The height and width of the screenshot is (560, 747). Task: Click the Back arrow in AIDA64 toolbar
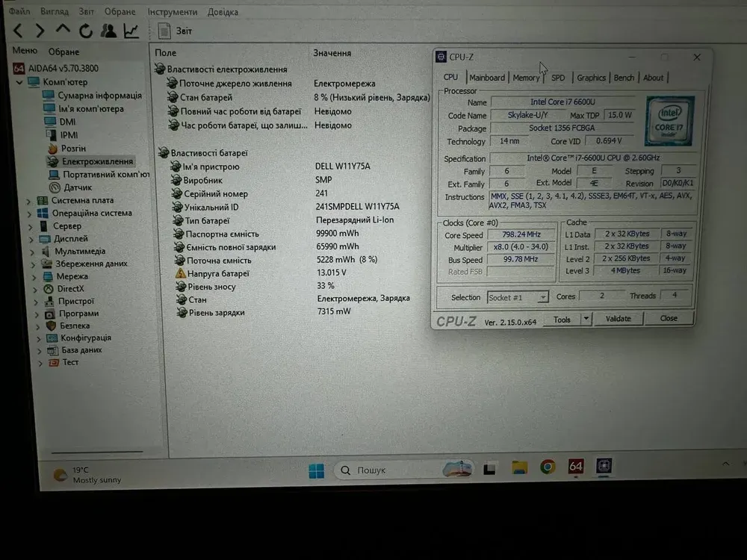[x=18, y=31]
